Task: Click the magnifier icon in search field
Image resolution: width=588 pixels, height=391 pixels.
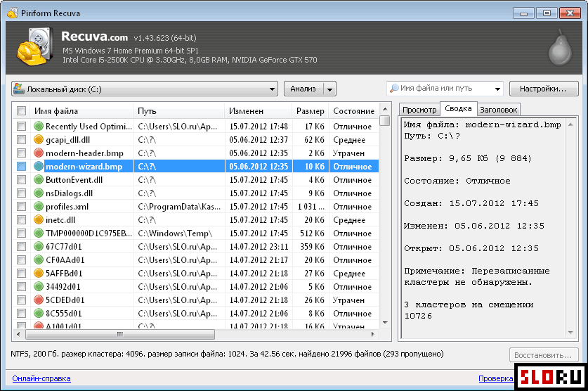Action: [x=394, y=89]
